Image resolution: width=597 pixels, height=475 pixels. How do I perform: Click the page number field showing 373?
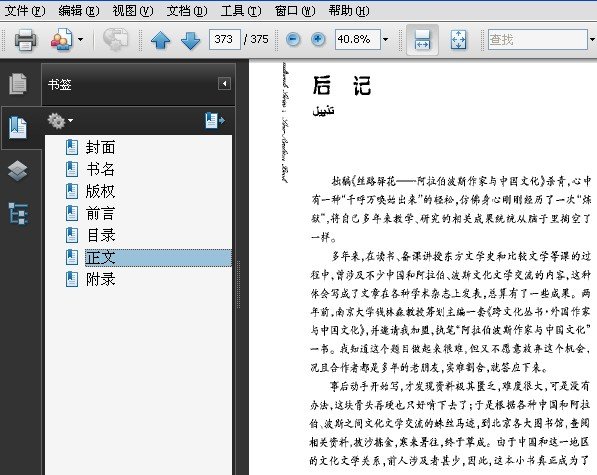pyautogui.click(x=225, y=39)
